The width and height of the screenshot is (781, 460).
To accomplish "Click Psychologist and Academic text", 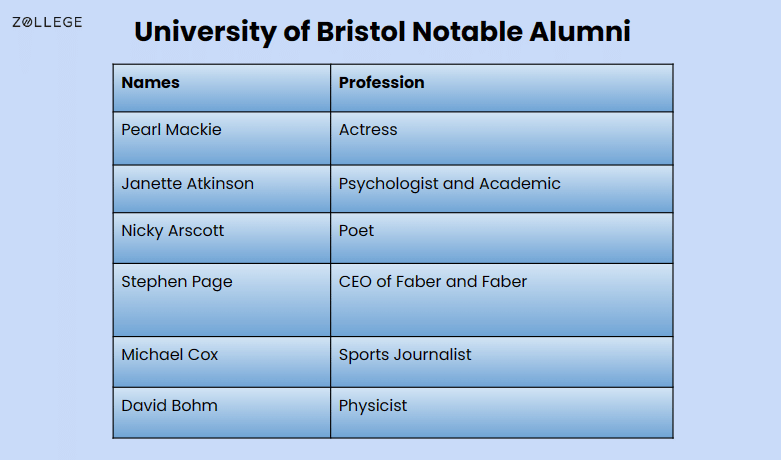I will 449,184.
